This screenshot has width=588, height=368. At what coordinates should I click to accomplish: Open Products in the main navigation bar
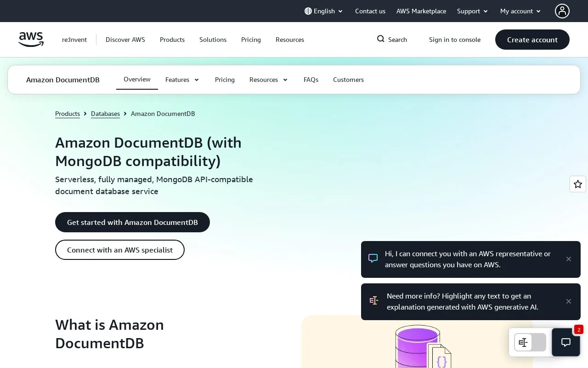tap(172, 40)
